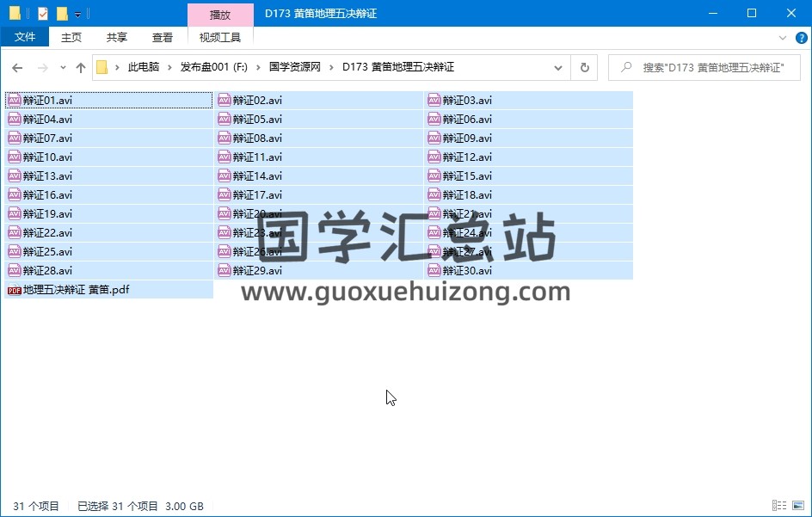Click the help question mark icon

799,38
